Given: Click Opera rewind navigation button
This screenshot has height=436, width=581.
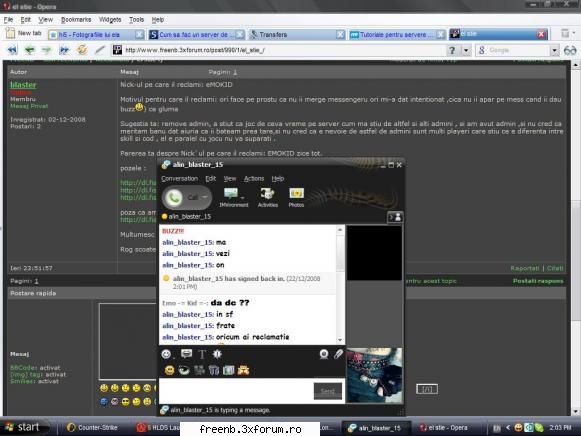Looking at the screenshot, I should 12,50.
